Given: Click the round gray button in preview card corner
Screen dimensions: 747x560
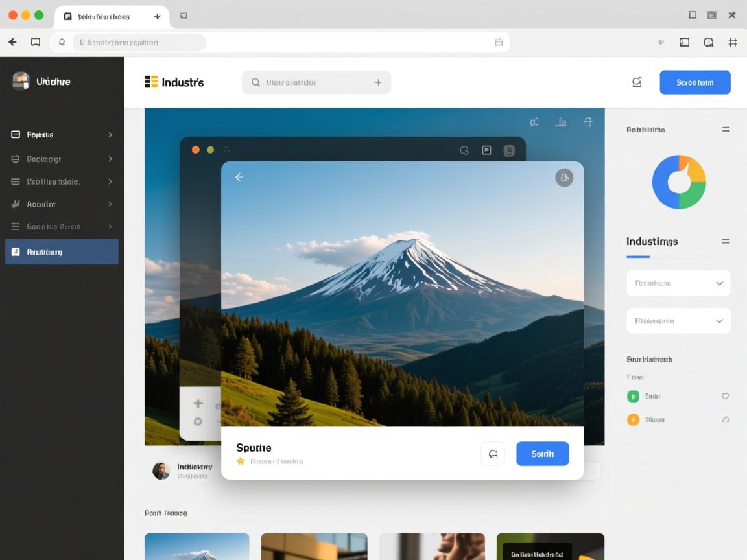Looking at the screenshot, I should (x=564, y=178).
